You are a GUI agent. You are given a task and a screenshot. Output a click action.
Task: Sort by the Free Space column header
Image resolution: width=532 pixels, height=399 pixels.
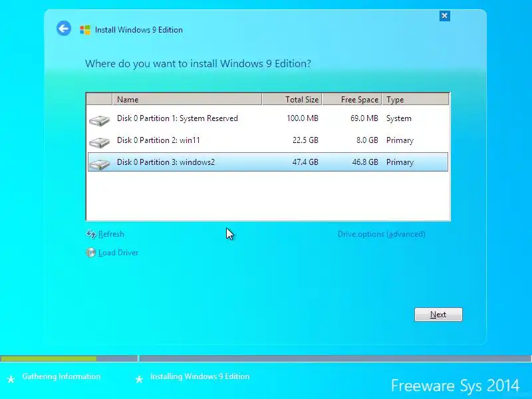[x=352, y=99]
